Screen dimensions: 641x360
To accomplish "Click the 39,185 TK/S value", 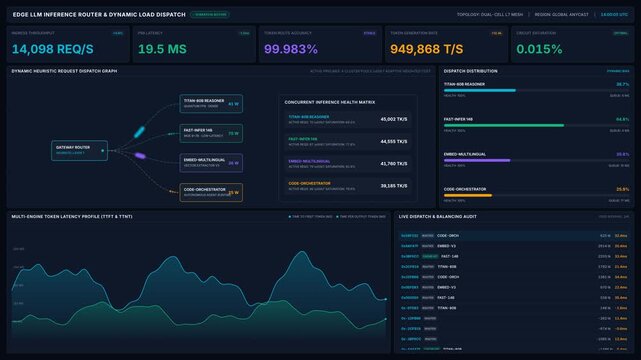I will (x=394, y=186).
